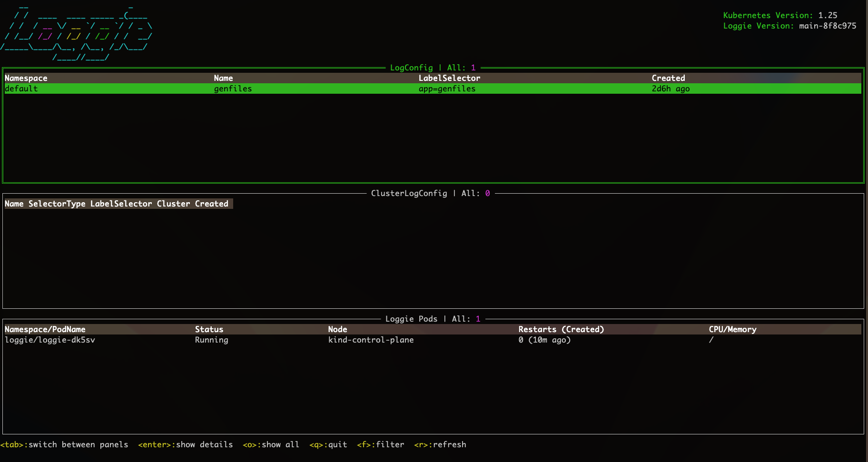The image size is (868, 462).
Task: Click the Created header in LogConfig
Action: (x=668, y=78)
